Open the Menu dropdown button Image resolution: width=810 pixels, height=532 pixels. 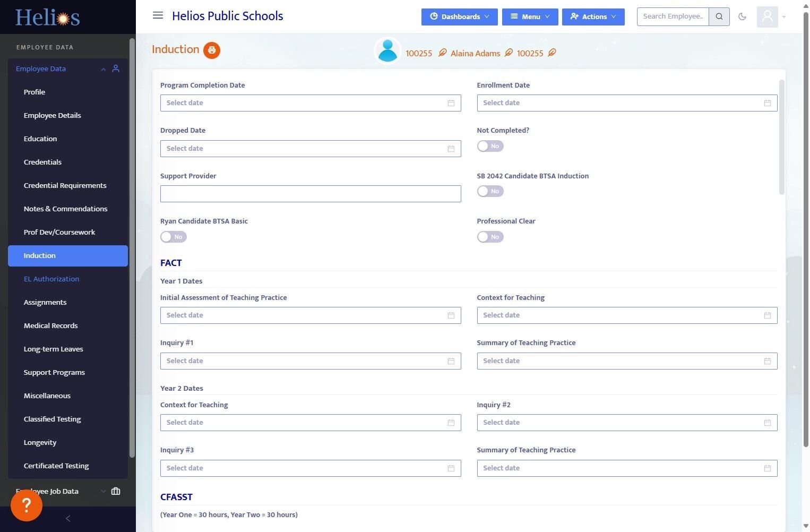click(530, 16)
